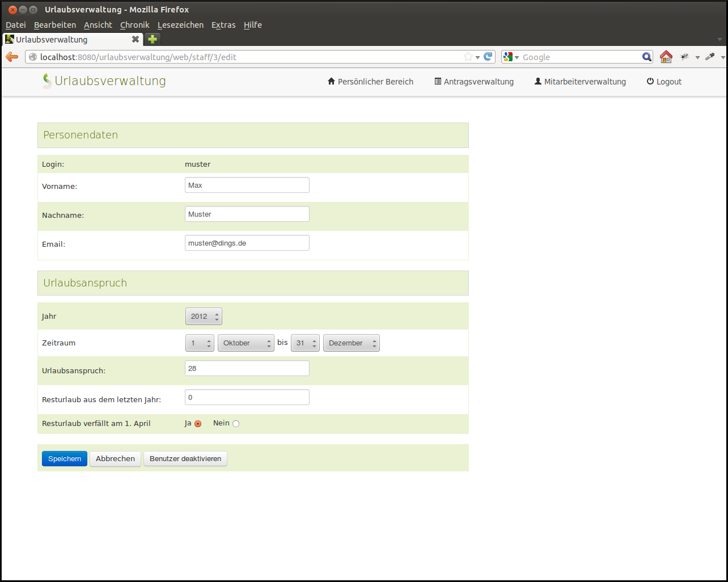This screenshot has height=582, width=728.
Task: Open the Datei menu
Action: (x=16, y=25)
